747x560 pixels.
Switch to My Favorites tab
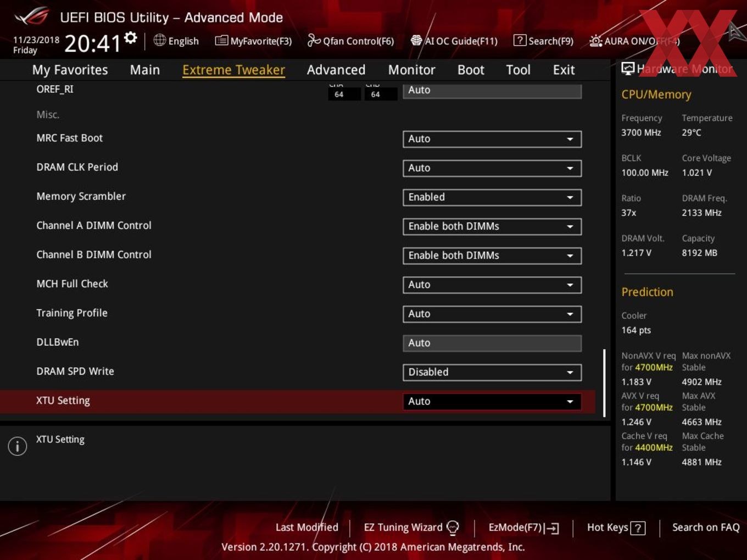[70, 70]
